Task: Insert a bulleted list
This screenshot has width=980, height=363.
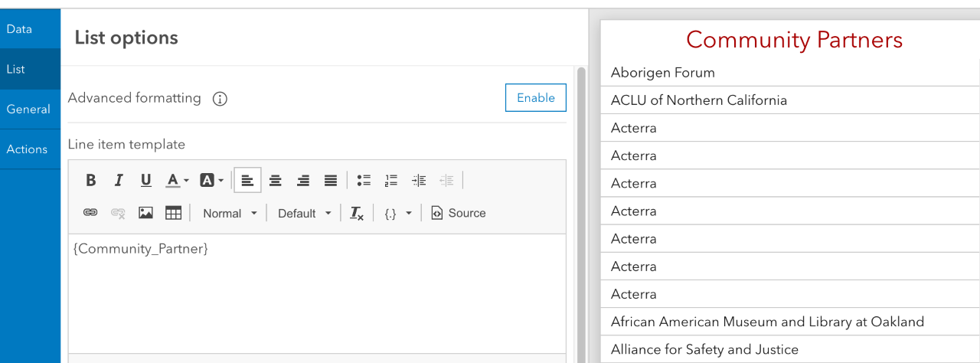Action: 364,181
